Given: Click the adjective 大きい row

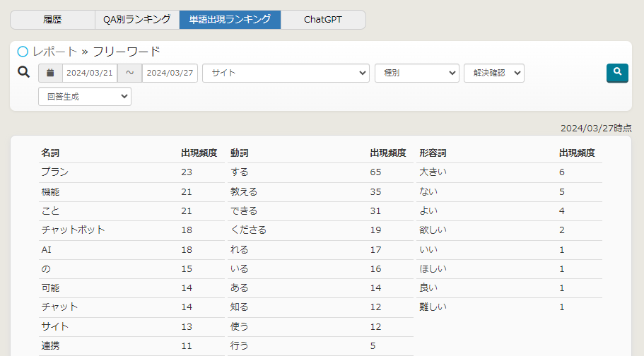Looking at the screenshot, I should [433, 172].
